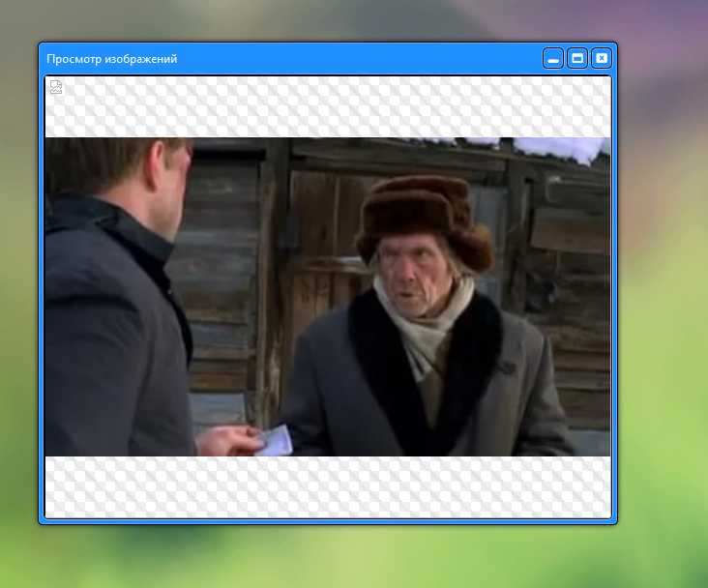Minimize the Просмотр изображений window

coord(553,58)
